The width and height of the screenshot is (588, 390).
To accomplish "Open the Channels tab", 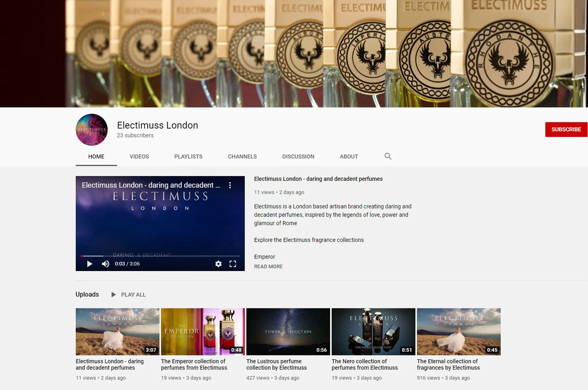I will [242, 157].
